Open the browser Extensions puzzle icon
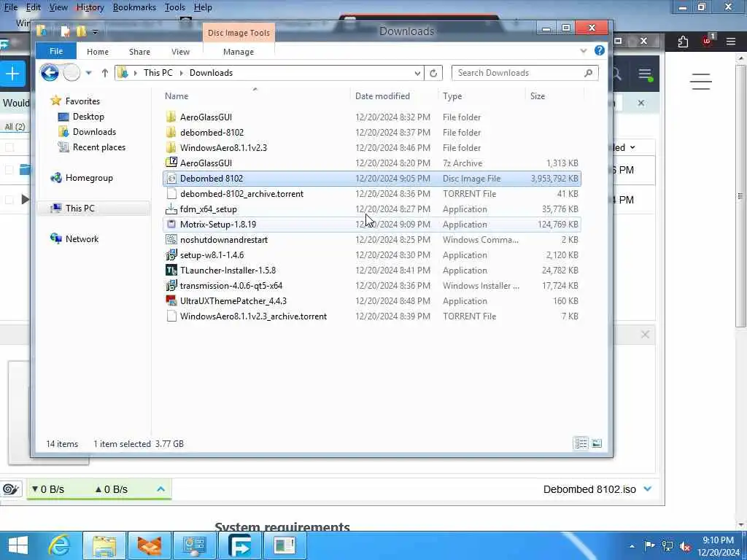Image resolution: width=747 pixels, height=560 pixels. (x=683, y=42)
